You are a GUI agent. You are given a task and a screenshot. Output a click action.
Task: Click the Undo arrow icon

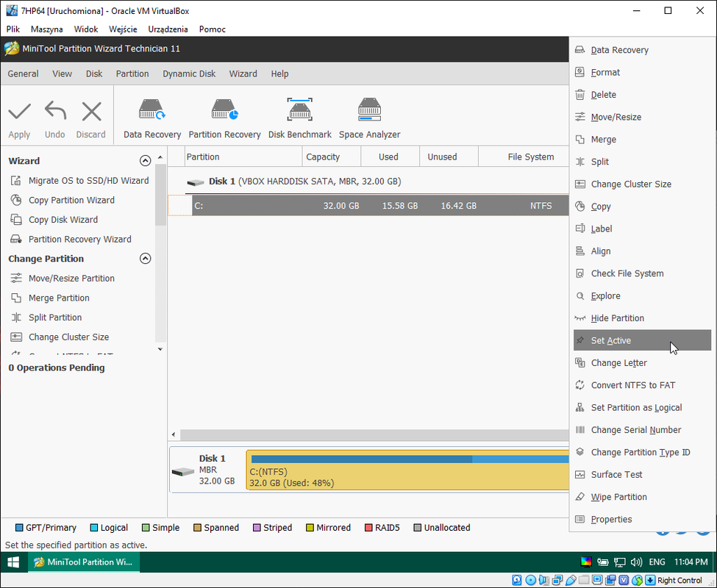click(x=55, y=111)
